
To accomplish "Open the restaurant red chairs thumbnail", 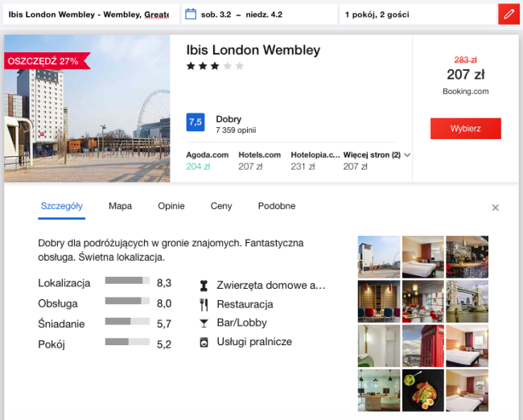I will 423,301.
